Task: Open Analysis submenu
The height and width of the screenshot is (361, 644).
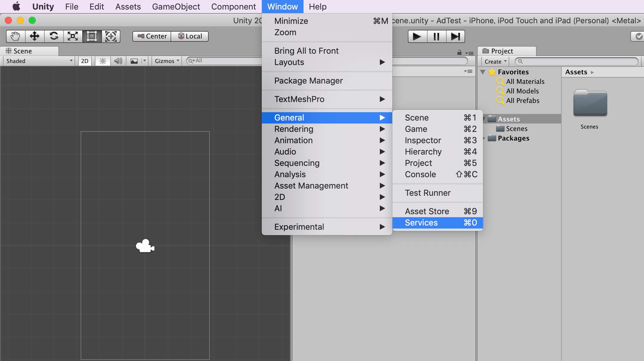Action: pos(327,174)
